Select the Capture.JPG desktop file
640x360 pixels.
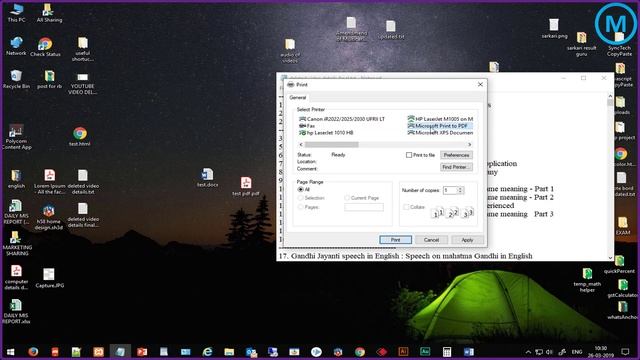click(49, 278)
